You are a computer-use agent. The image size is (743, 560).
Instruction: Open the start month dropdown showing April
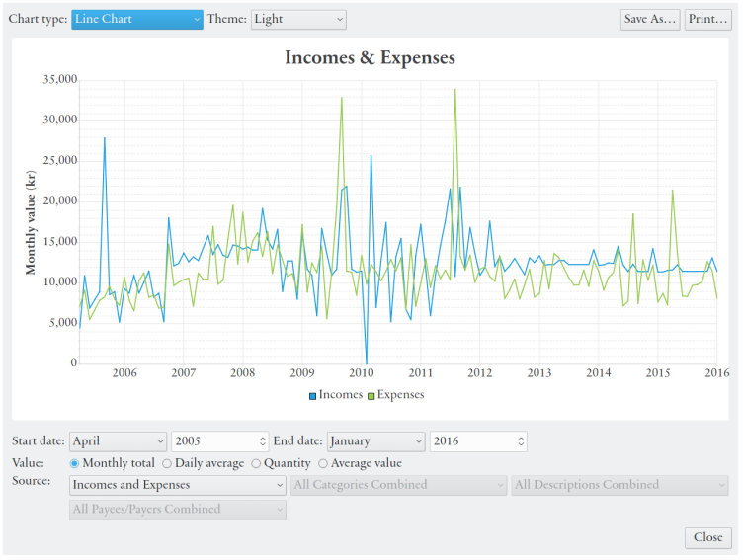click(118, 441)
